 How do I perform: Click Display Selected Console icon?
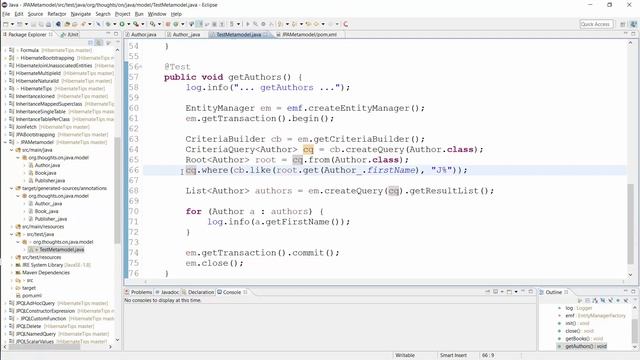click(496, 292)
